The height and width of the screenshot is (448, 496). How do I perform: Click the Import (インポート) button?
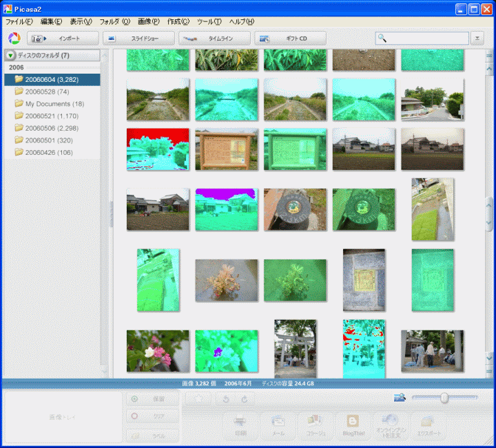[63, 39]
